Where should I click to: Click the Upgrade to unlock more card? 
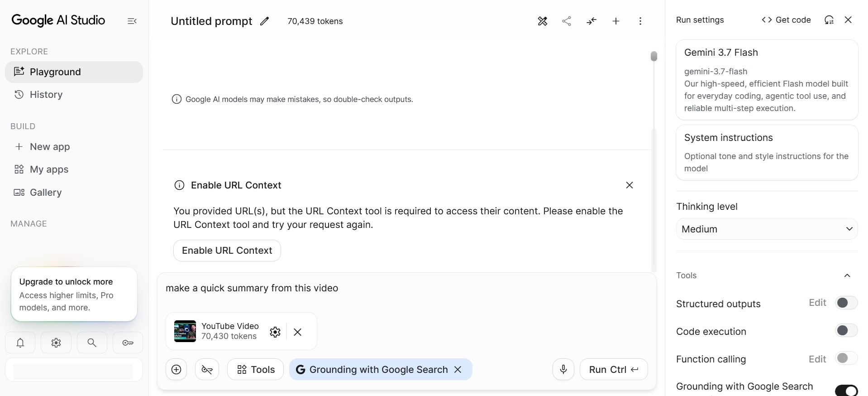pyautogui.click(x=74, y=294)
